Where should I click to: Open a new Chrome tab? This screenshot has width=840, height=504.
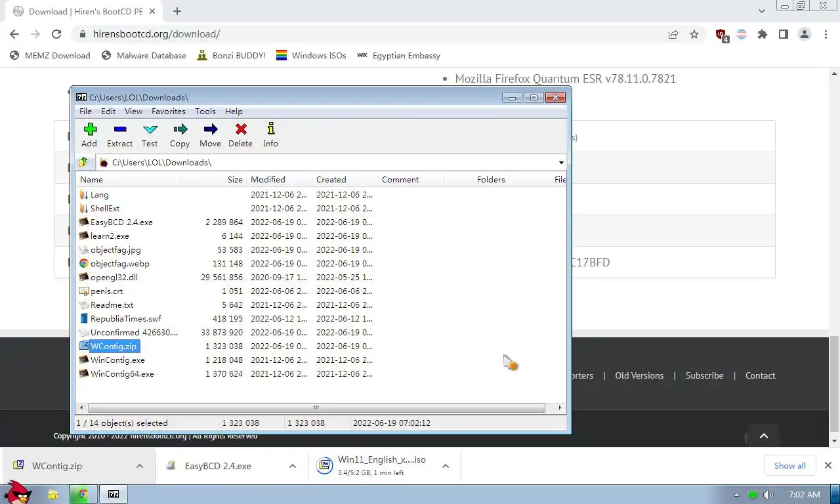(177, 11)
